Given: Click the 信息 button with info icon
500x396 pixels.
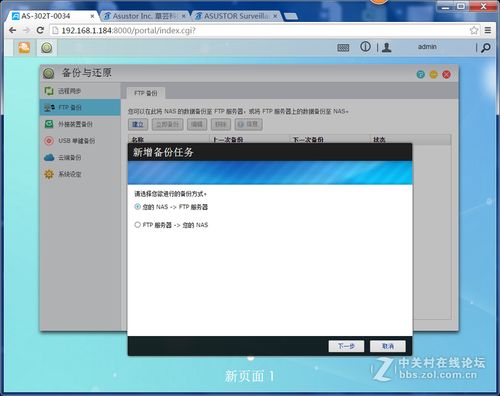Looking at the screenshot, I should [x=248, y=124].
